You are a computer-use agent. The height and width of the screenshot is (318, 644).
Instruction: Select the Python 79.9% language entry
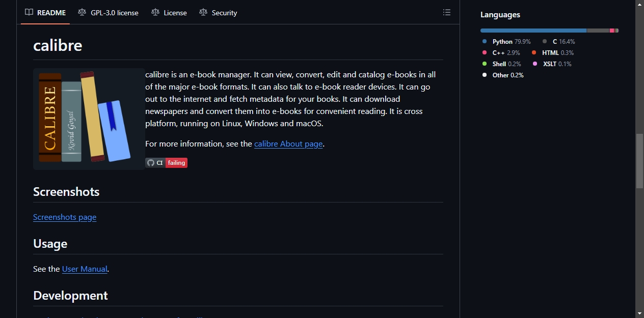click(506, 42)
